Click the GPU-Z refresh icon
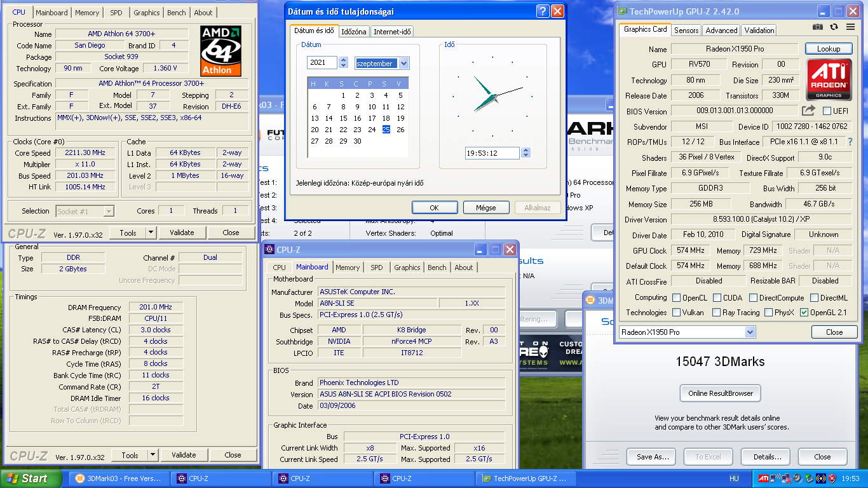This screenshot has width=868, height=488. point(834,27)
